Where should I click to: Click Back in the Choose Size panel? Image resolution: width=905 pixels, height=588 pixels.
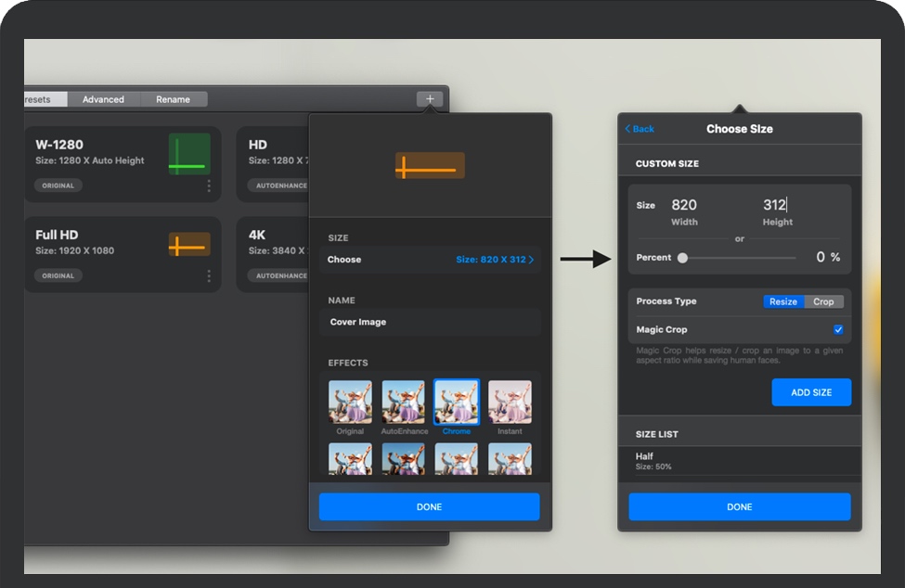pyautogui.click(x=638, y=129)
